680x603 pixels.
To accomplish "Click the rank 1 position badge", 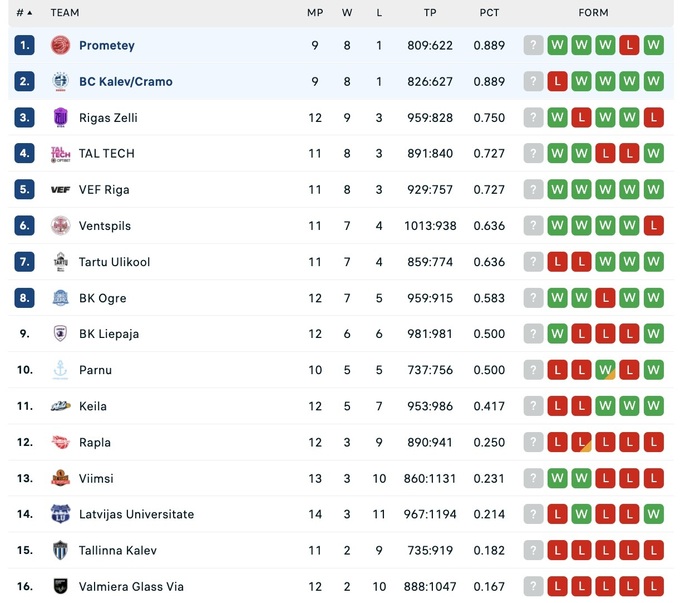I will [x=24, y=45].
